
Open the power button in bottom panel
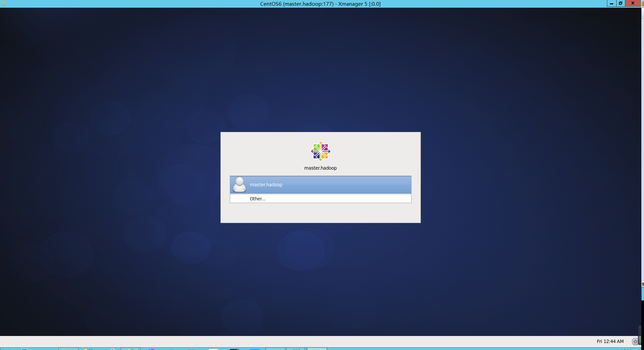(635, 341)
